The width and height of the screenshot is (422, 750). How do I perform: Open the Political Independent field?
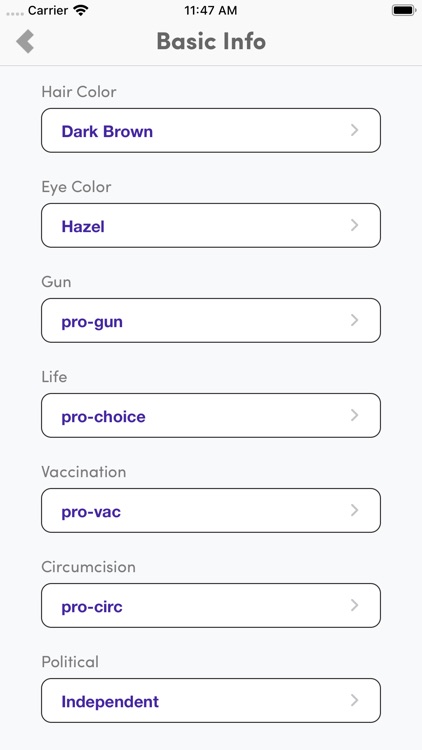[x=211, y=700]
